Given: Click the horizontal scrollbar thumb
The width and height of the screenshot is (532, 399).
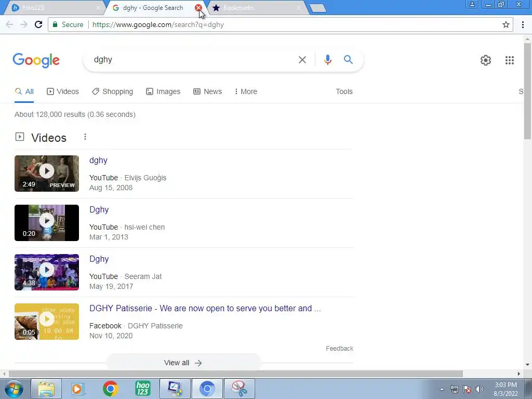Looking at the screenshot, I should [x=236, y=374].
